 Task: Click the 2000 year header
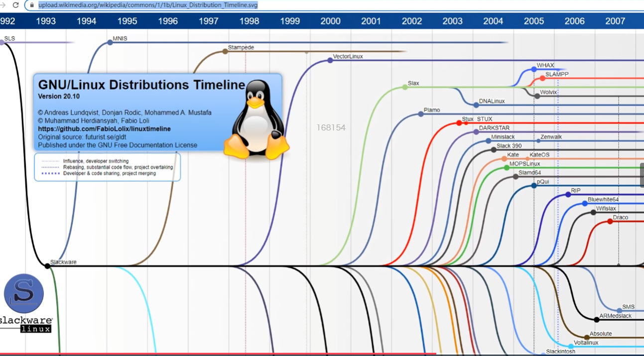pos(331,21)
